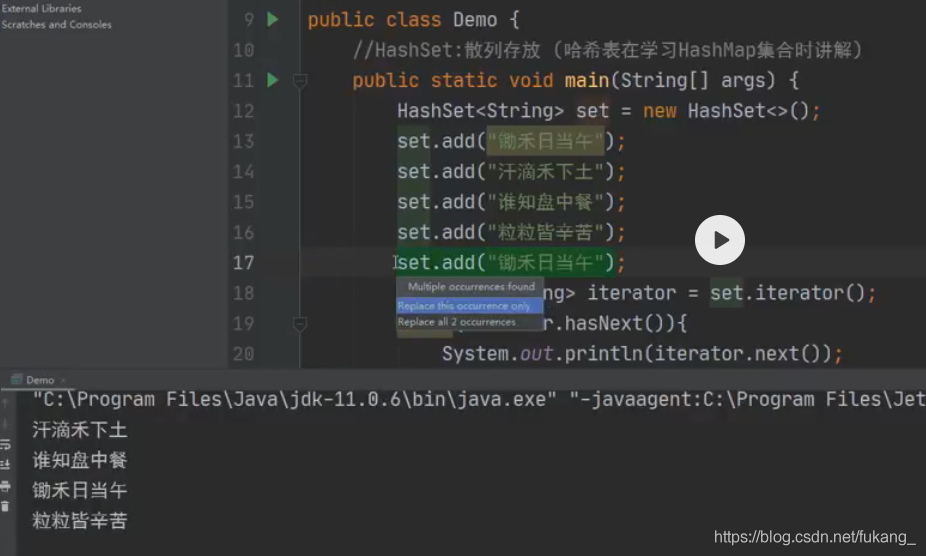Select External Libraries in project tree

41,8
